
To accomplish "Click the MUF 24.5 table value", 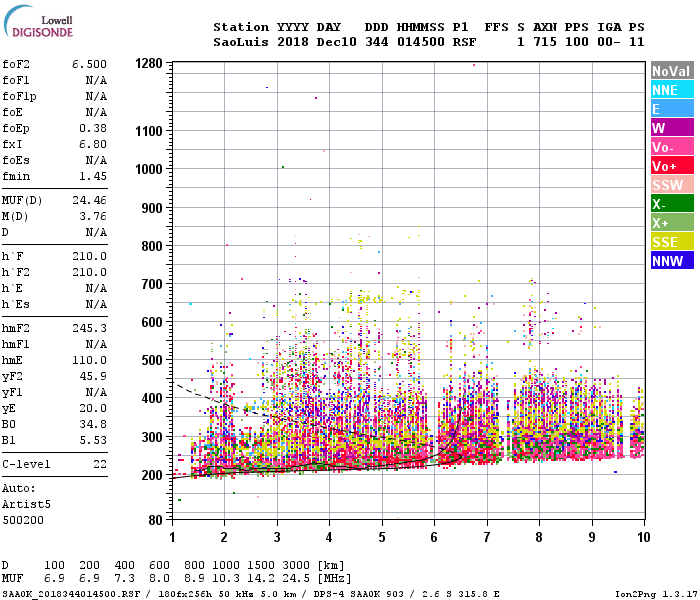I will coord(296,579).
